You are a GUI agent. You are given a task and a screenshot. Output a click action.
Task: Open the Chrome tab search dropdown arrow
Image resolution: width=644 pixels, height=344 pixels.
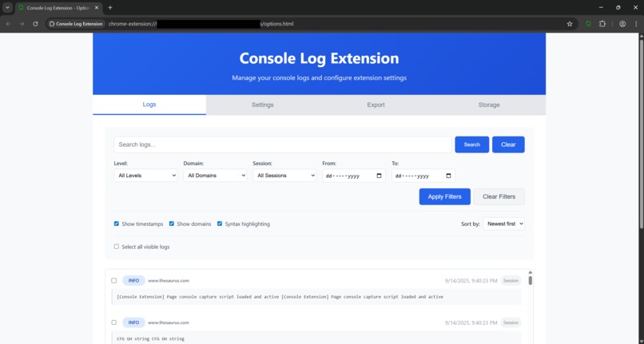7,7
